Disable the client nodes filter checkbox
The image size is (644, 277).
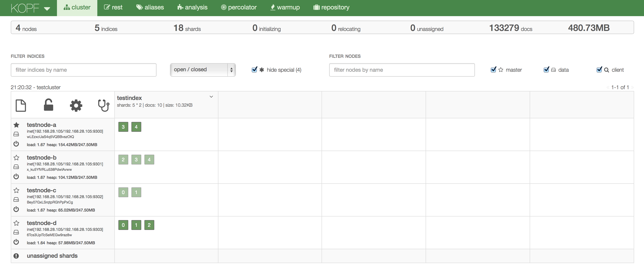coord(599,70)
